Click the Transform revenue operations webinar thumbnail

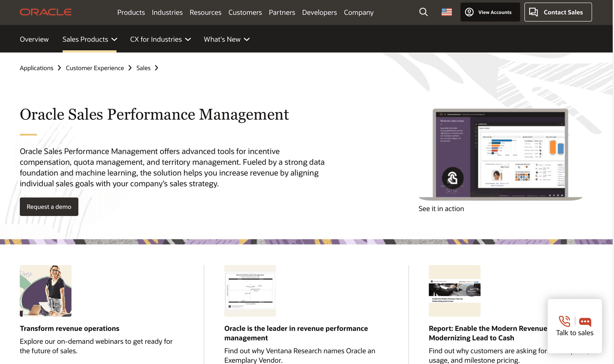[x=46, y=291]
